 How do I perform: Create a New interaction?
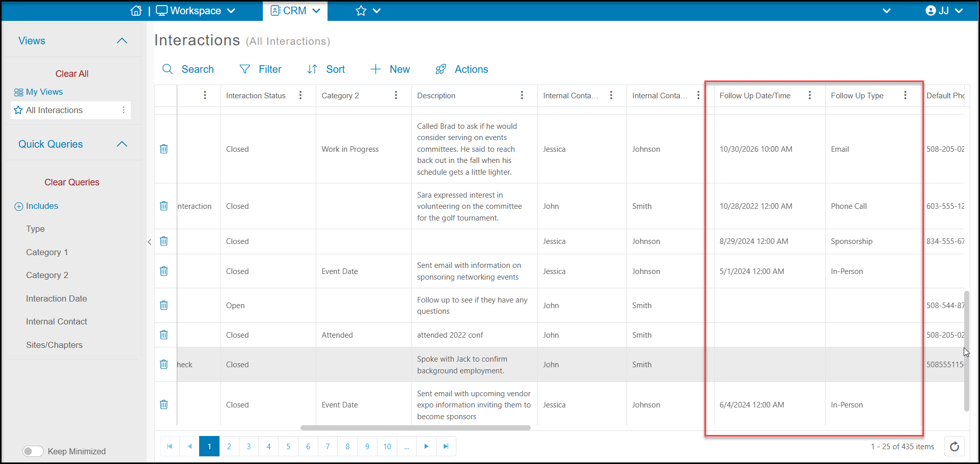[x=390, y=69]
